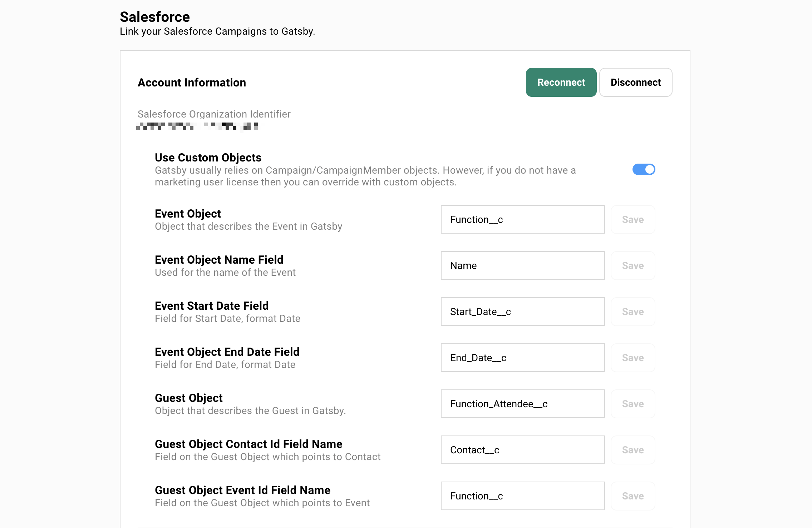Screen dimensions: 812x528
Task: Click the Event Object Name Field input
Action: pos(522,265)
